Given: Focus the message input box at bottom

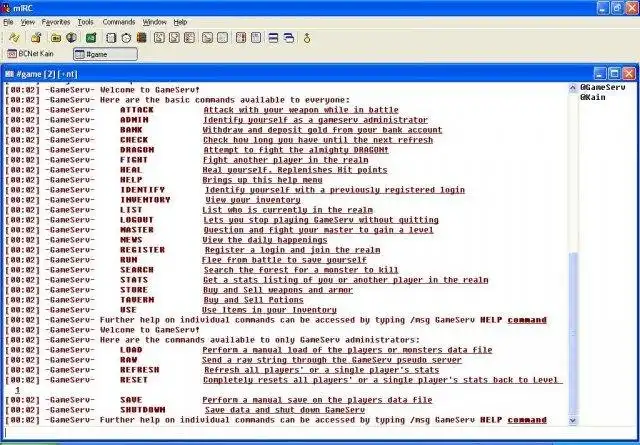Looking at the screenshot, I should click(x=318, y=433).
